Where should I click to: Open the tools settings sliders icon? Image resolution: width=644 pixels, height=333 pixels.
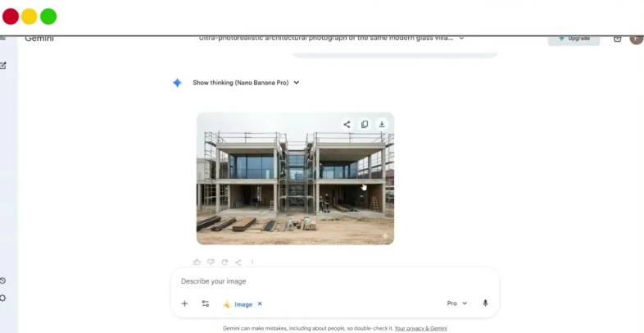(206, 303)
